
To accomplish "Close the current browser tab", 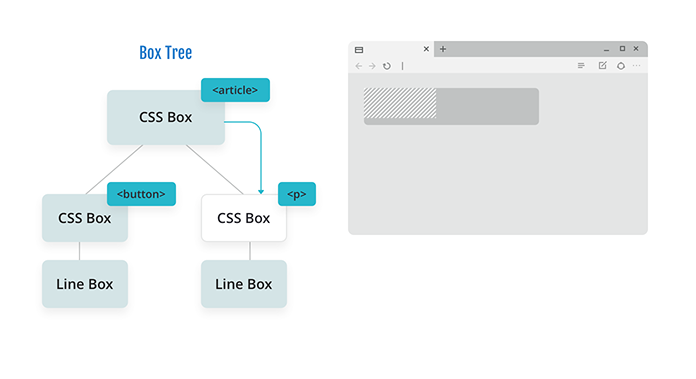I will click(426, 49).
